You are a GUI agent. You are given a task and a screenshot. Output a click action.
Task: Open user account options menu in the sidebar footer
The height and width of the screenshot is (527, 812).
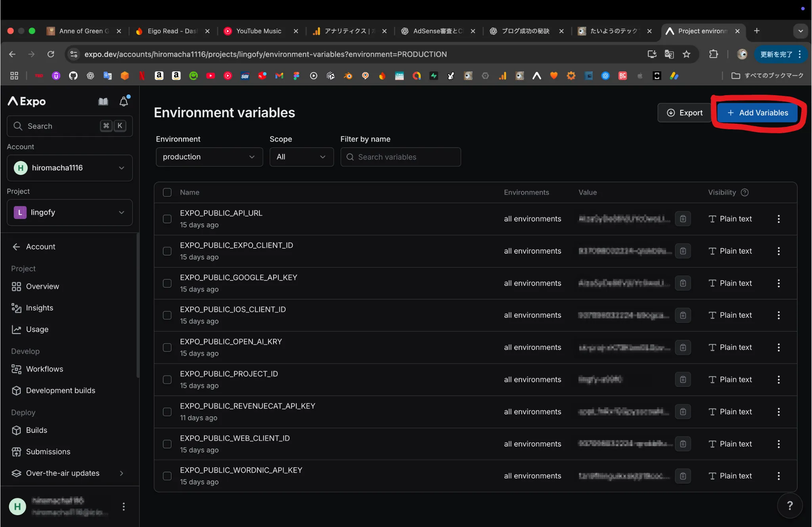point(124,506)
